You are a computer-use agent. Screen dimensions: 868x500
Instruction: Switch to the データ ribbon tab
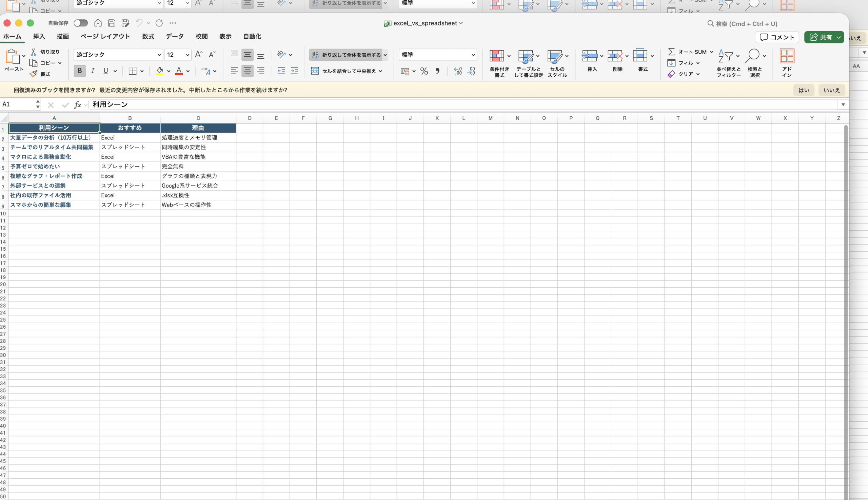pyautogui.click(x=175, y=36)
